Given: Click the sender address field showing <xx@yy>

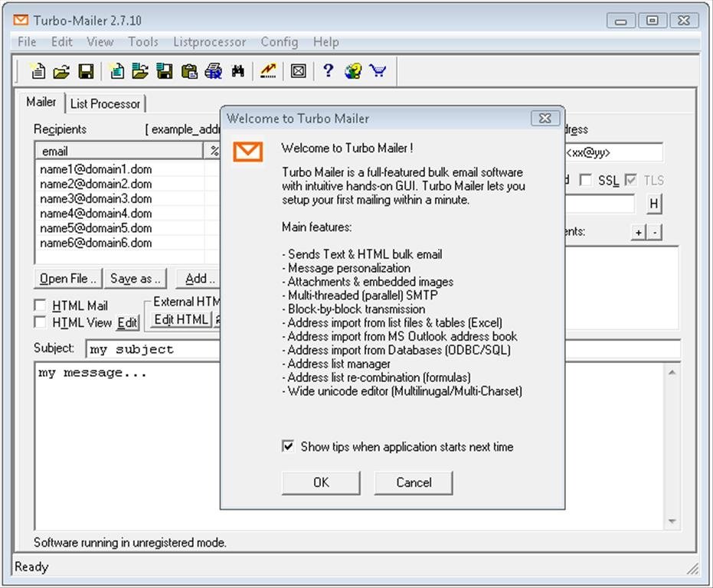Looking at the screenshot, I should click(614, 152).
